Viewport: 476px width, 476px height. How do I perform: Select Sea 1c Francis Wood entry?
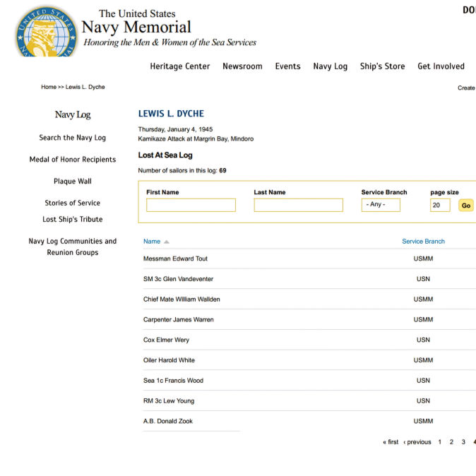[x=173, y=381]
